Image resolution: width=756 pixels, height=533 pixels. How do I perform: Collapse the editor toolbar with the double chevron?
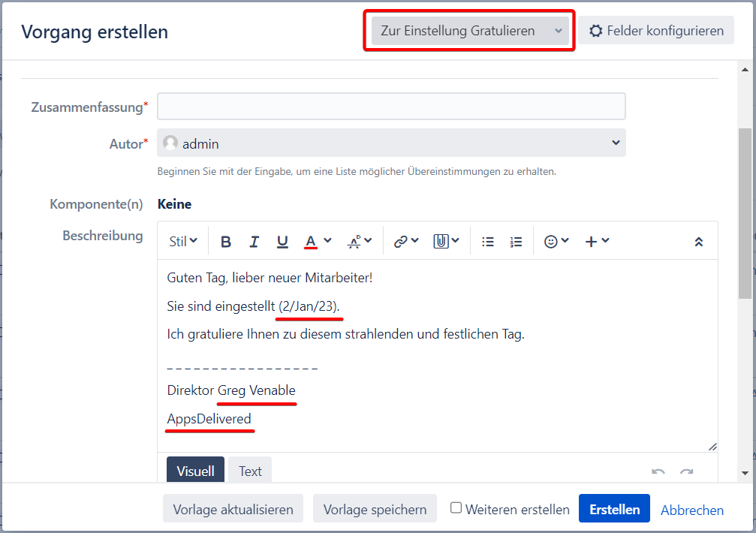698,242
